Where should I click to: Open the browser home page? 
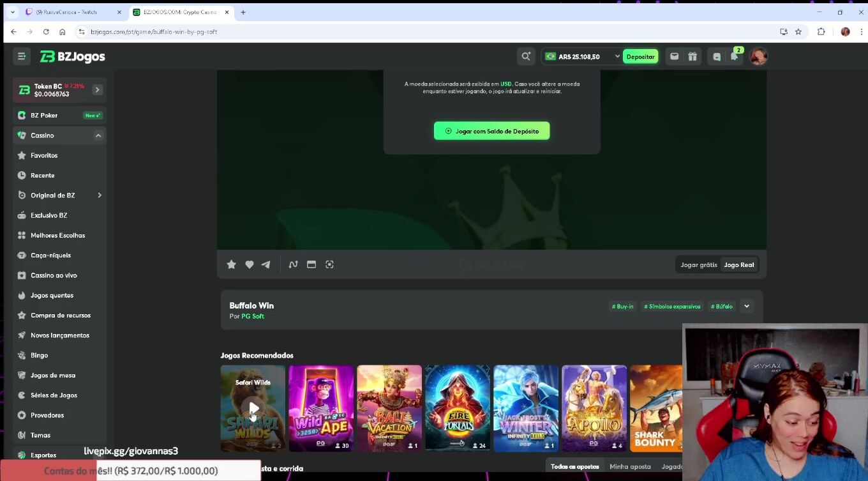click(x=62, y=31)
